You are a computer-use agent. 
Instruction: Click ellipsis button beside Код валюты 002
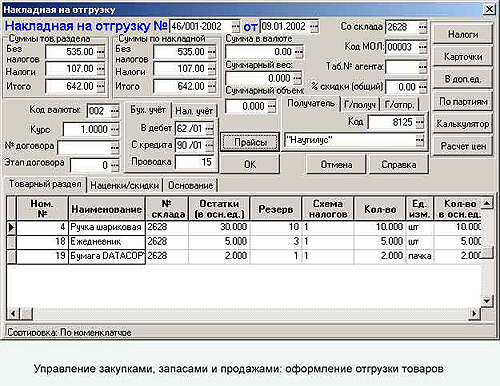click(x=114, y=111)
